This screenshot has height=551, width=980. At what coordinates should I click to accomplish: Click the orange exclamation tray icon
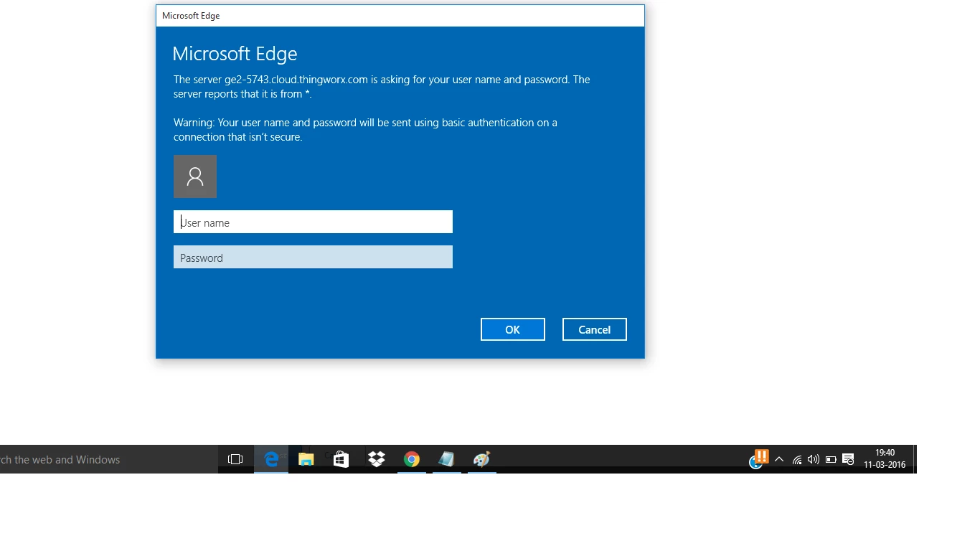coord(762,456)
